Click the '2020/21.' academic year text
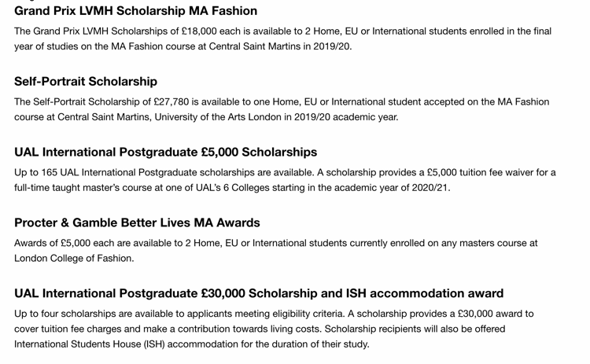This screenshot has height=364, width=590. click(428, 188)
